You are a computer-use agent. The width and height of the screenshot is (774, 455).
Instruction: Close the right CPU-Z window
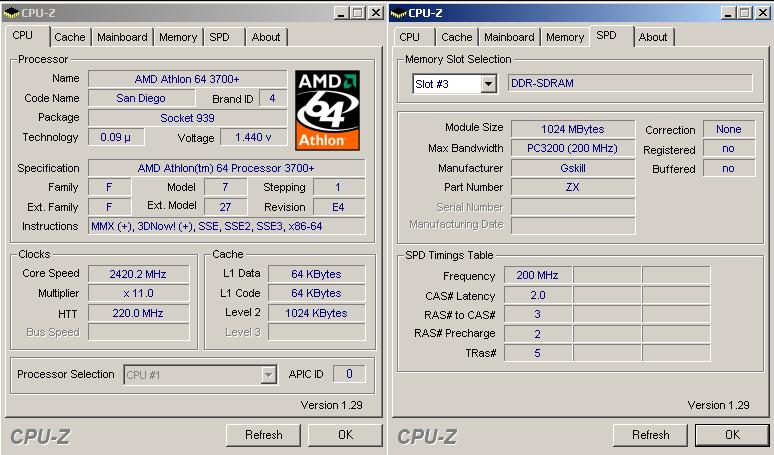pos(763,13)
